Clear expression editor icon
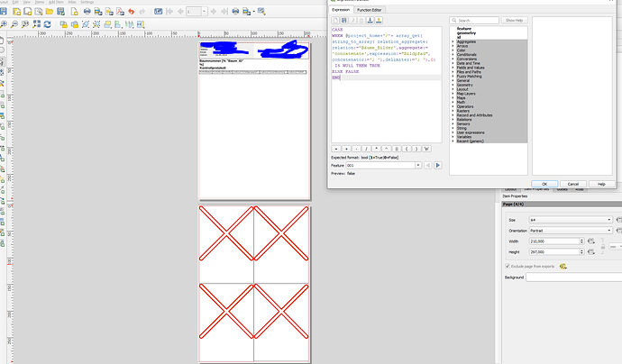 (x=335, y=20)
